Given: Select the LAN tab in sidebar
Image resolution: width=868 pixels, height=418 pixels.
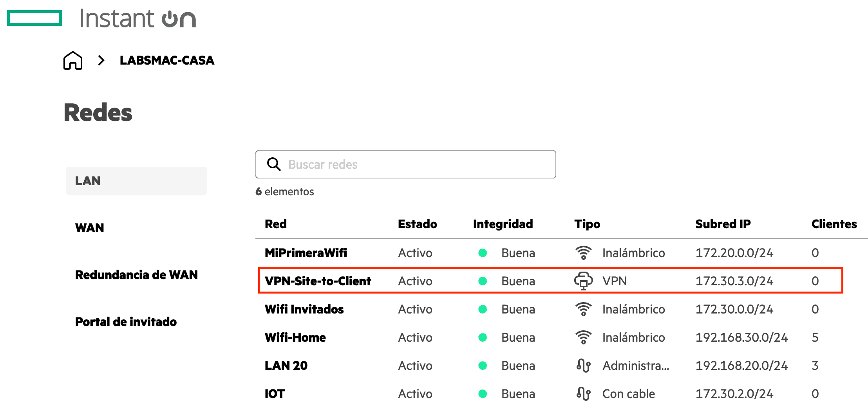Looking at the screenshot, I should pyautogui.click(x=136, y=181).
